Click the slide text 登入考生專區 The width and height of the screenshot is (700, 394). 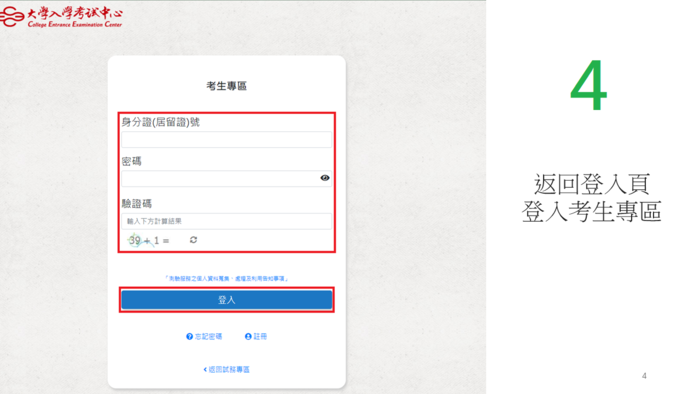click(x=592, y=212)
